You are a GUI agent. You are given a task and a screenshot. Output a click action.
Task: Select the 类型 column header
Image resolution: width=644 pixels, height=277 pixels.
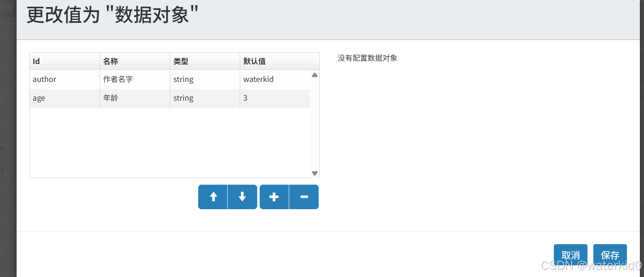[x=205, y=61]
